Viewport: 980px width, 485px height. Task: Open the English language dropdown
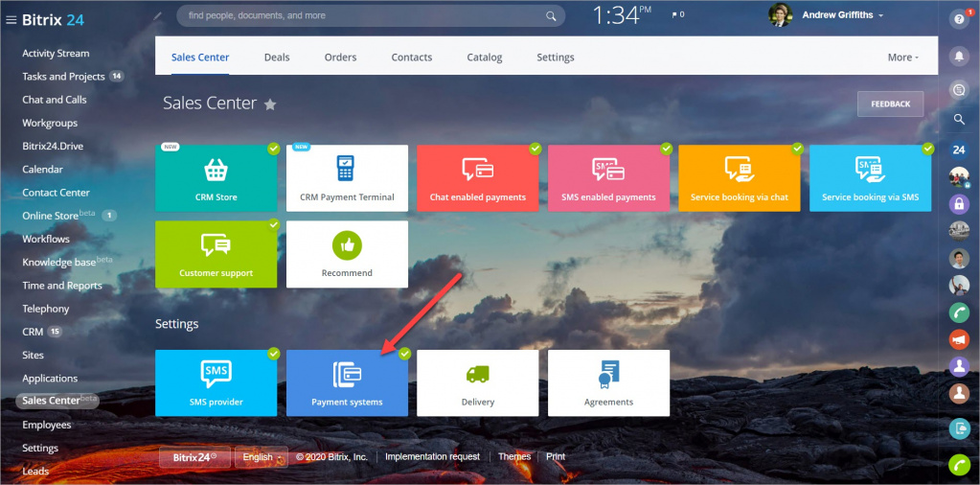tap(262, 457)
